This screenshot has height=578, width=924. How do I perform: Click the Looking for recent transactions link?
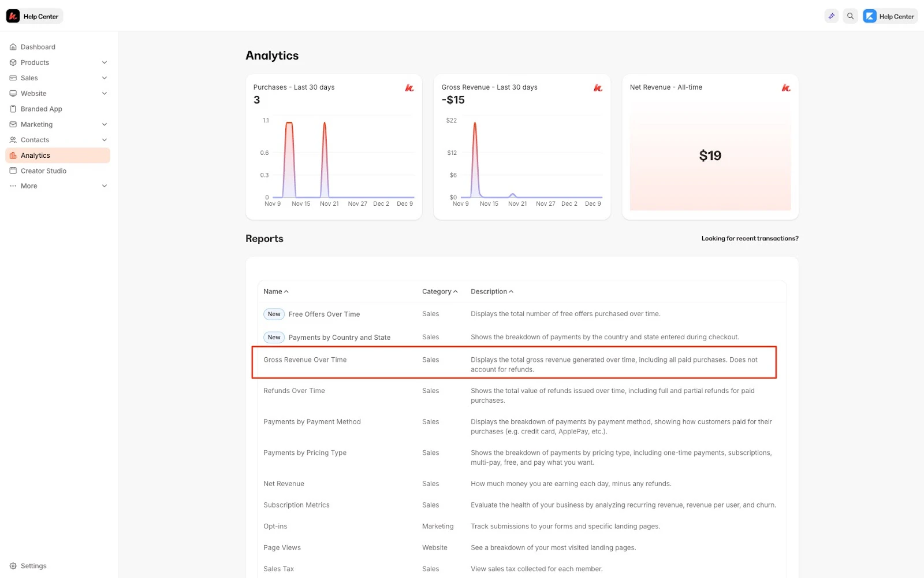coord(750,238)
